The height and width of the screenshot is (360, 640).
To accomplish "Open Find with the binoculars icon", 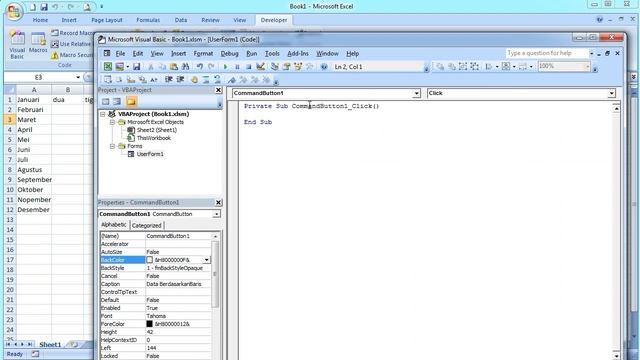I will pos(185,67).
